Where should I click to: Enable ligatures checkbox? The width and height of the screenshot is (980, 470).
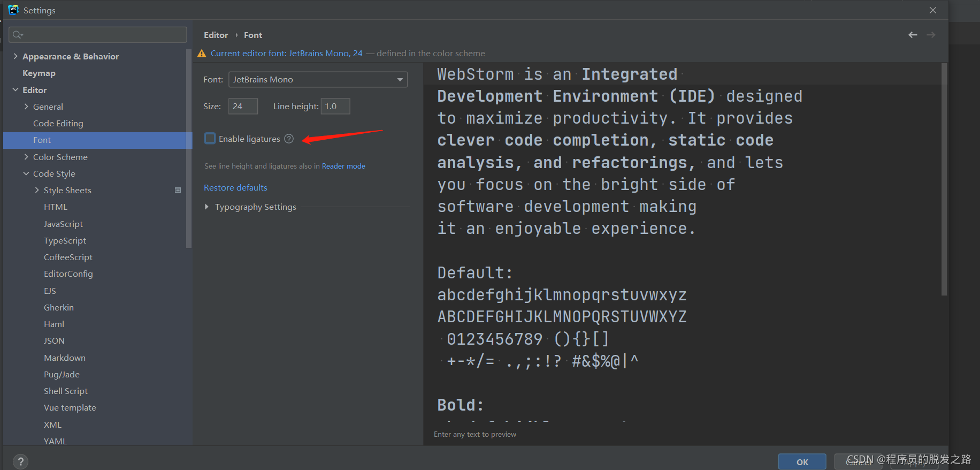coord(210,139)
